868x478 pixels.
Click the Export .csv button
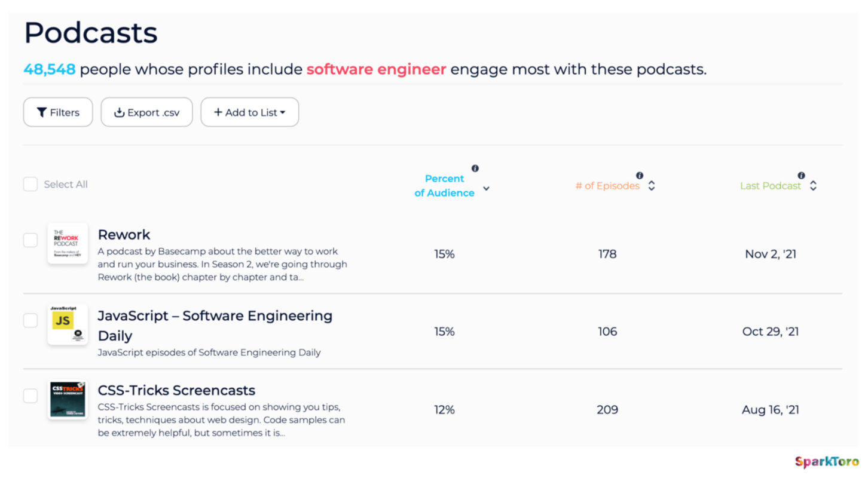[x=146, y=112]
